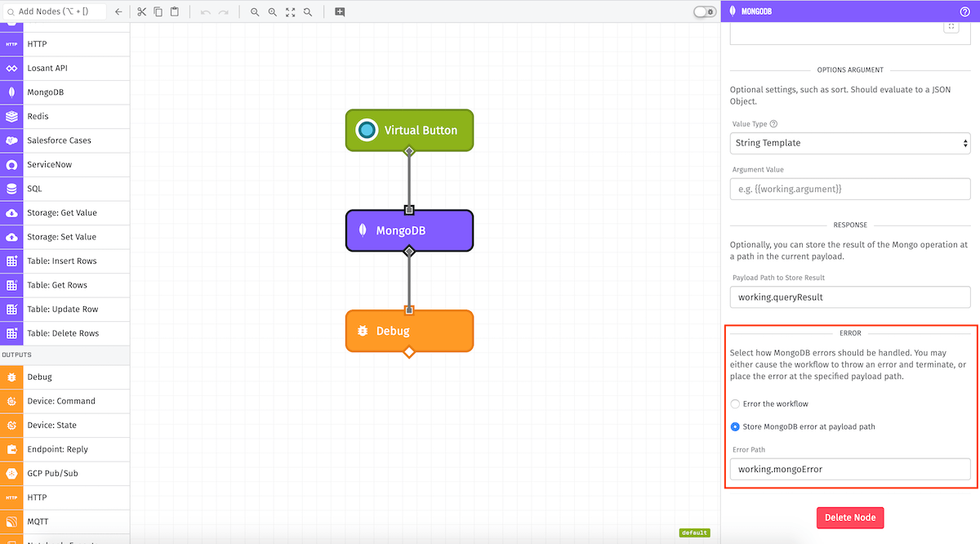Viewport: 980px width, 544px height.
Task: Select the ServiceNow palette node
Action: point(65,164)
